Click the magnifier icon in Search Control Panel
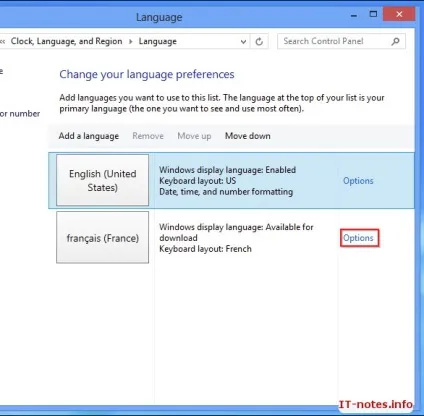424x416 pixels. point(395,41)
